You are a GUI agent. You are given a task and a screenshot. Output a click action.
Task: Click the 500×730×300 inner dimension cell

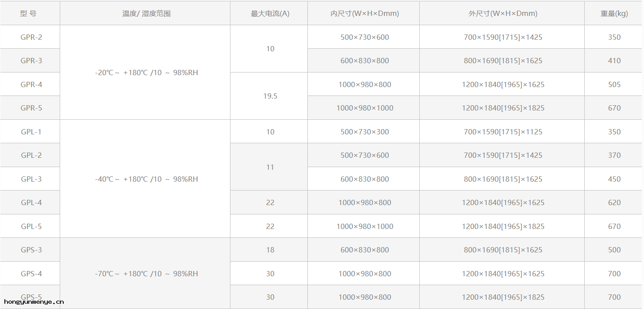[x=364, y=132]
